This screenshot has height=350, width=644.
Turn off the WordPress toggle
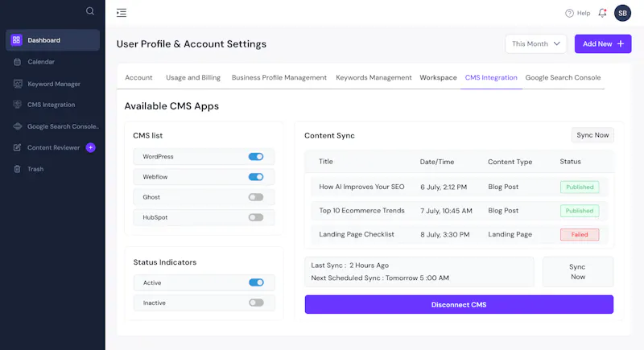(256, 156)
